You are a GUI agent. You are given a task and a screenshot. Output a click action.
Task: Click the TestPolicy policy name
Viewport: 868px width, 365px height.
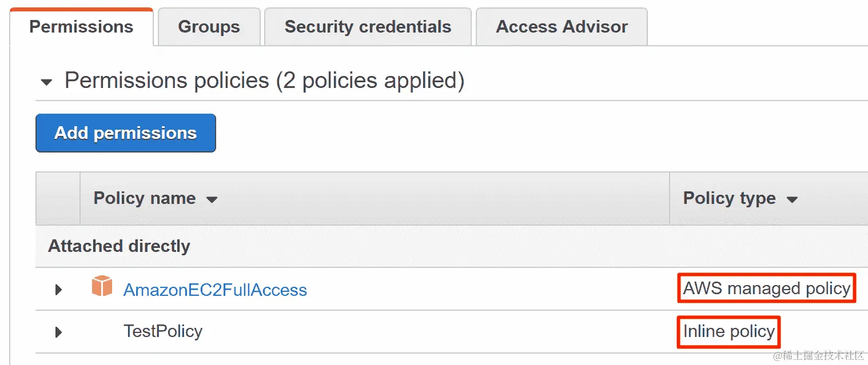click(163, 331)
